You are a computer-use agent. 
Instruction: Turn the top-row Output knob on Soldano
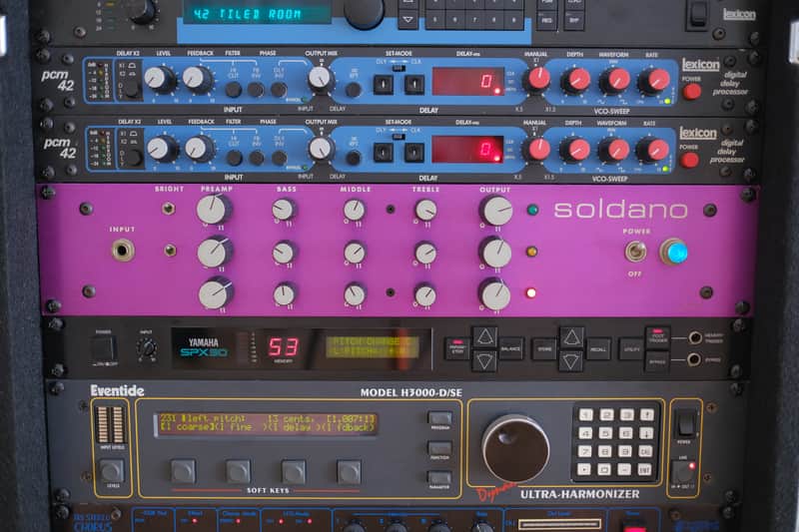pyautogui.click(x=495, y=211)
